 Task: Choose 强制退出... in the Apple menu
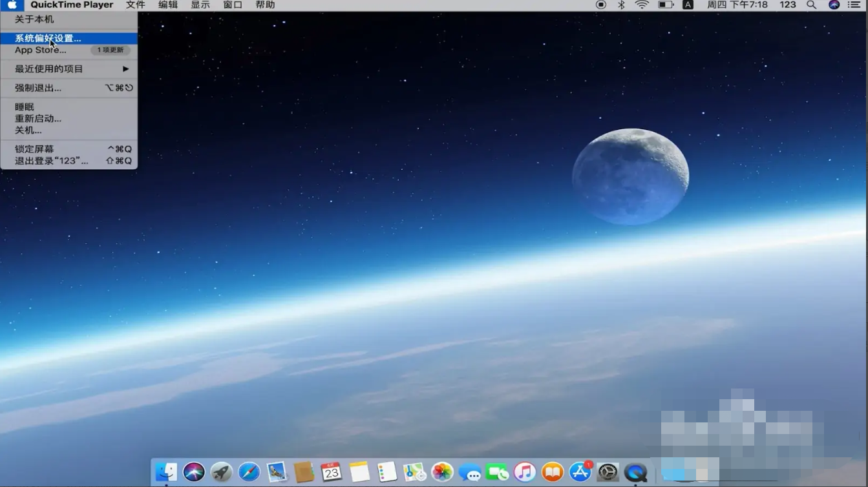click(38, 88)
